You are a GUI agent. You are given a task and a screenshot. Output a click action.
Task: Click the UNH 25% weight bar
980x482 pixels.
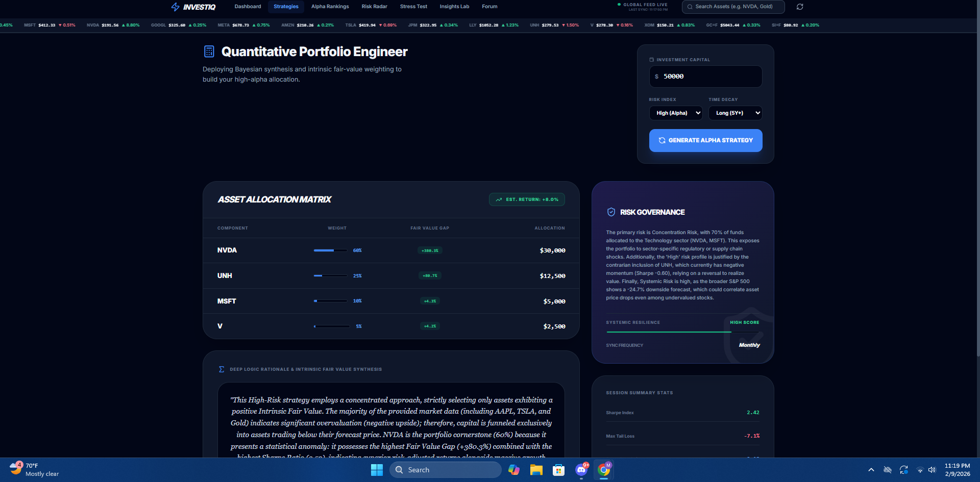click(331, 276)
